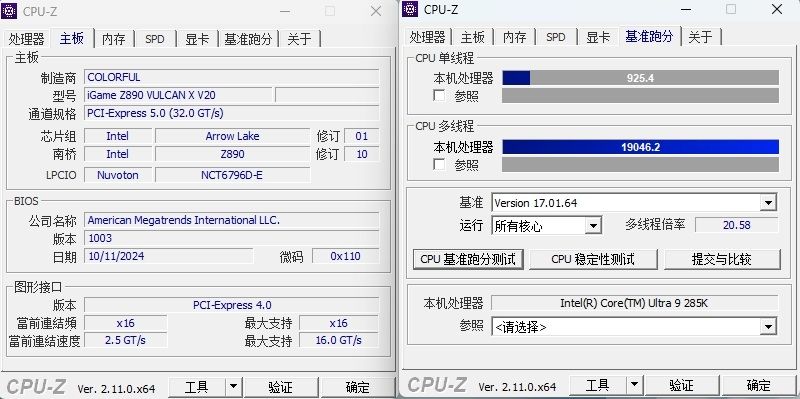The width and height of the screenshot is (800, 399).
Task: Open 关于 tab in right window
Action: (701, 37)
